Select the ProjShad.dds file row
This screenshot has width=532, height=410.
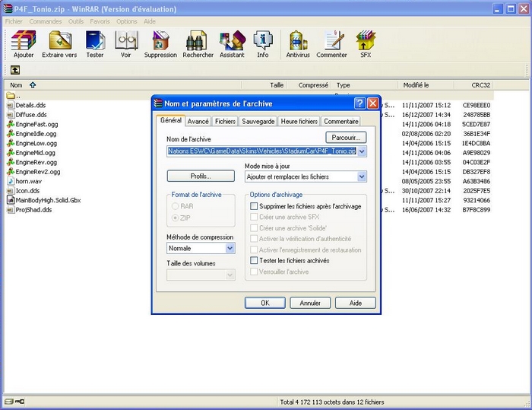(x=249, y=210)
